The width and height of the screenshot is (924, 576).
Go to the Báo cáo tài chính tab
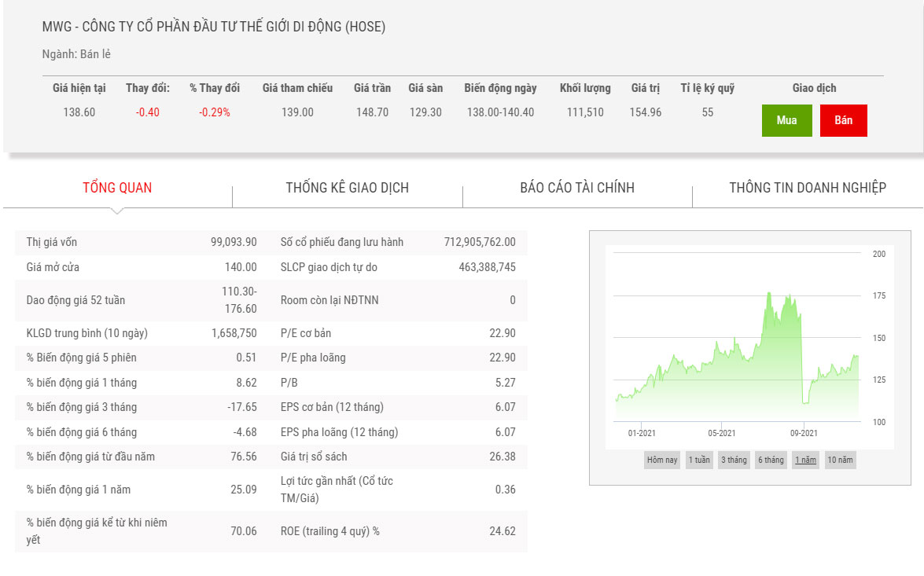coord(577,188)
